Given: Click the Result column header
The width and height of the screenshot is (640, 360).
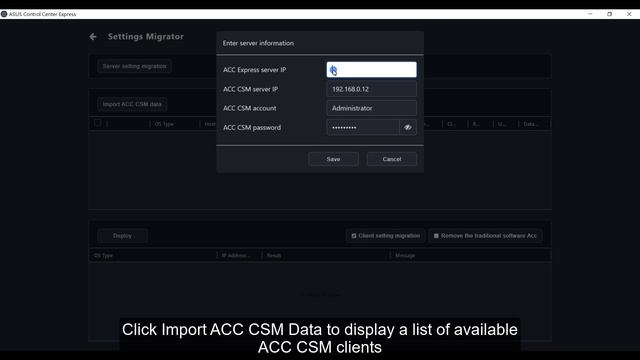Looking at the screenshot, I should coord(274,256).
